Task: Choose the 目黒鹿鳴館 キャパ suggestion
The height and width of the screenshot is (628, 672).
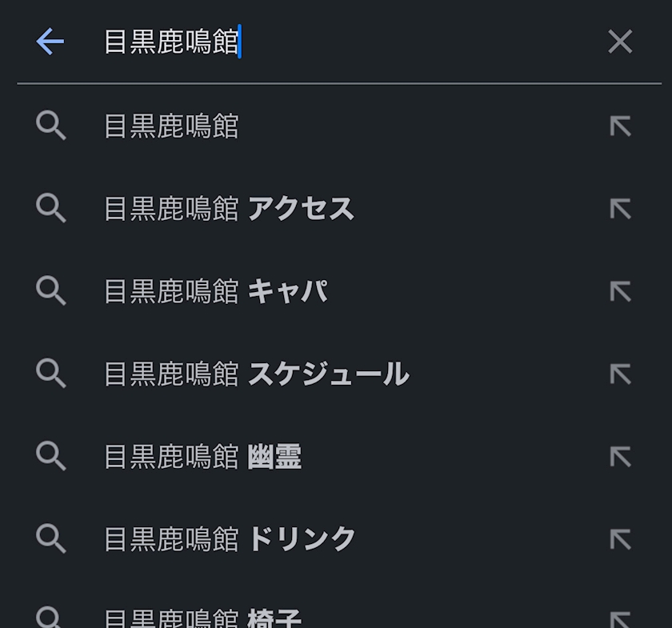Action: pos(216,291)
